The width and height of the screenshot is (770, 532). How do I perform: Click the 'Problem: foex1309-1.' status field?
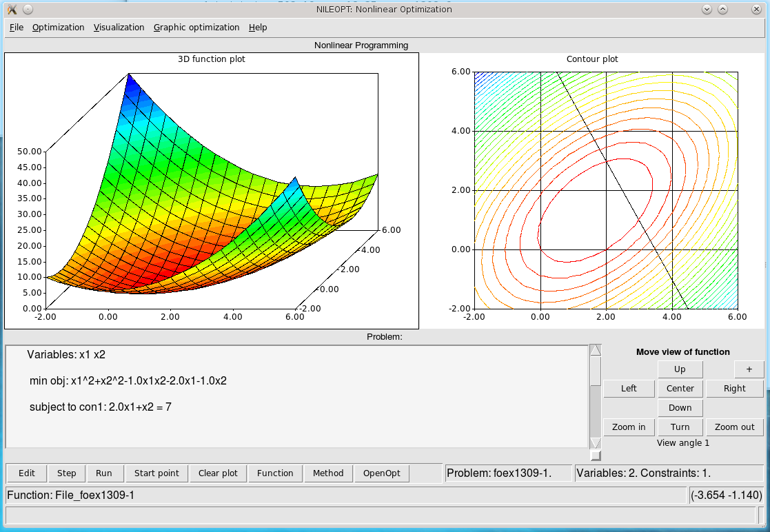click(x=508, y=473)
